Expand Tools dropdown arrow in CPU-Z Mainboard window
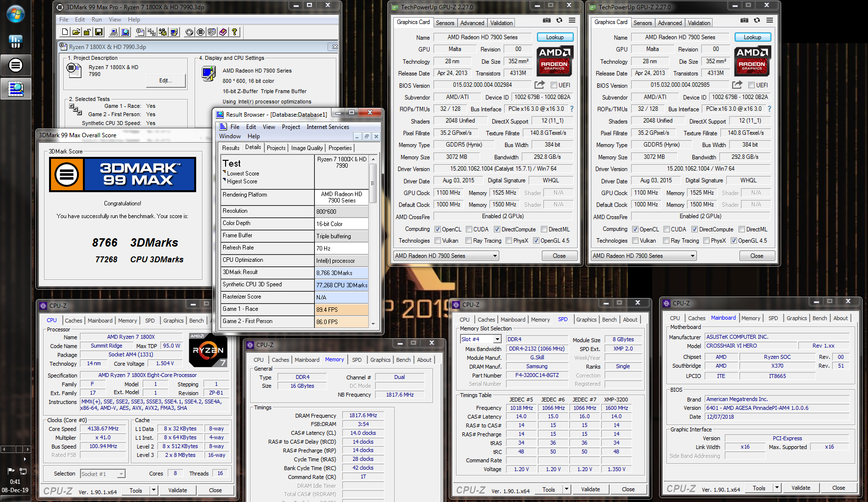Screen dimensions: 868x502 [x=777, y=488]
